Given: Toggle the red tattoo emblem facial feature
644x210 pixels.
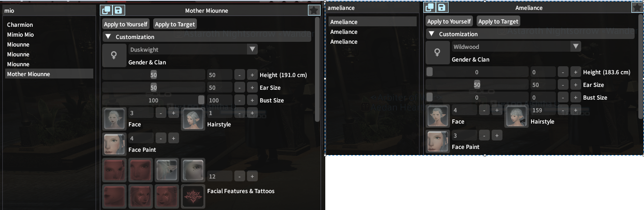Looking at the screenshot, I should [193, 196].
